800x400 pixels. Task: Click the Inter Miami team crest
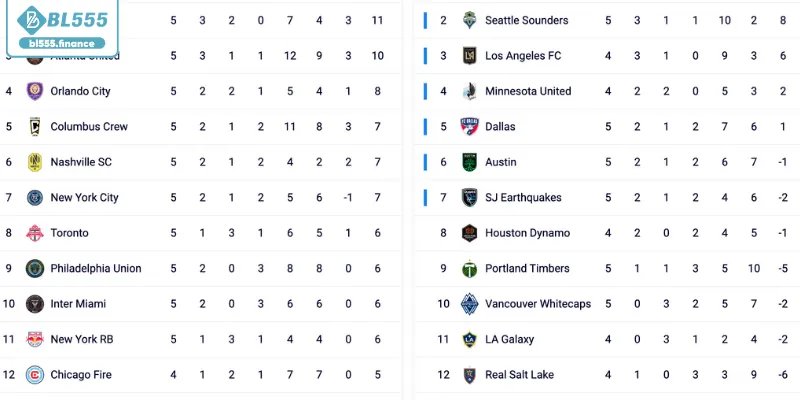point(35,304)
